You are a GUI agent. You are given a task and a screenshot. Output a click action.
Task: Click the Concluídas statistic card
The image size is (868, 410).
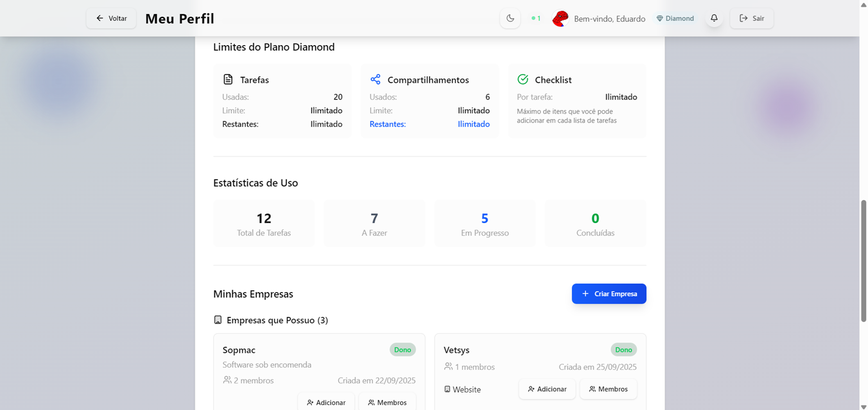595,224
